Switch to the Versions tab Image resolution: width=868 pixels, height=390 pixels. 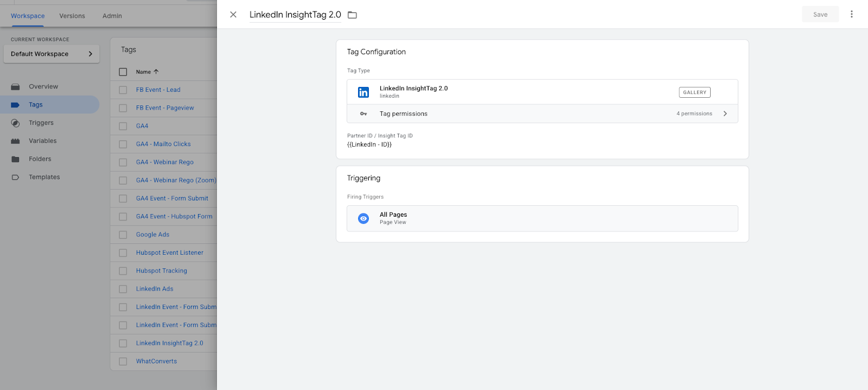click(x=72, y=16)
